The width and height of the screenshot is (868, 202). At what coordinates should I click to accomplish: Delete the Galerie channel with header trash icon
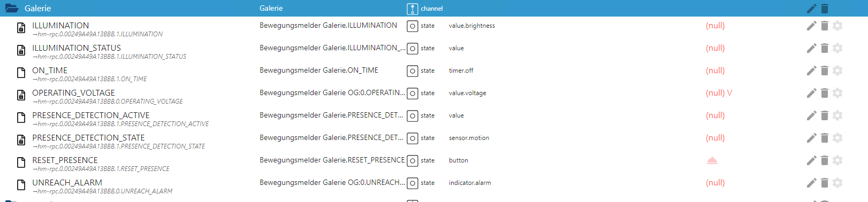[825, 9]
